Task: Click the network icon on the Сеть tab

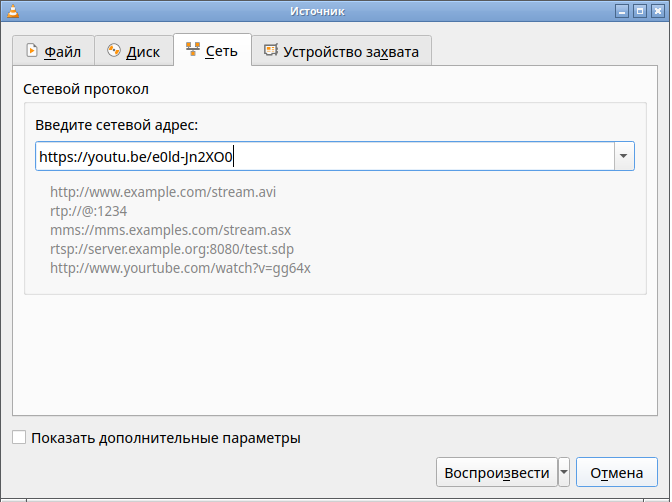Action: pos(192,51)
